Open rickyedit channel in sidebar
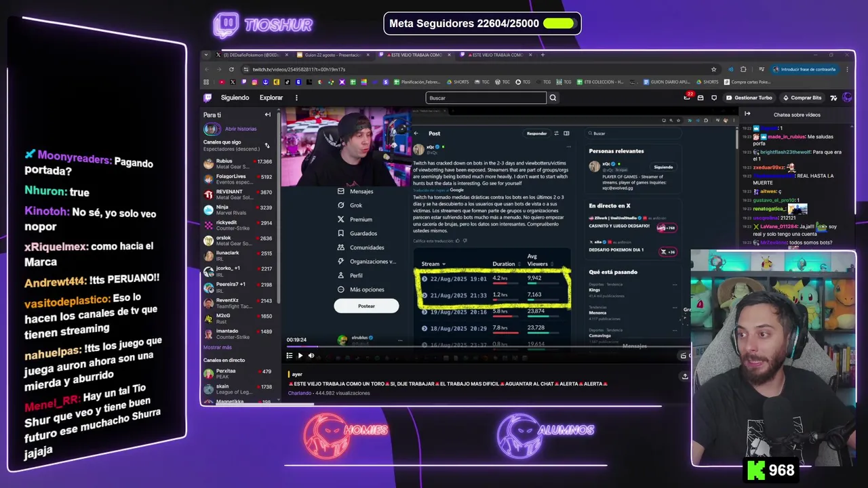The image size is (868, 488). pos(237,225)
